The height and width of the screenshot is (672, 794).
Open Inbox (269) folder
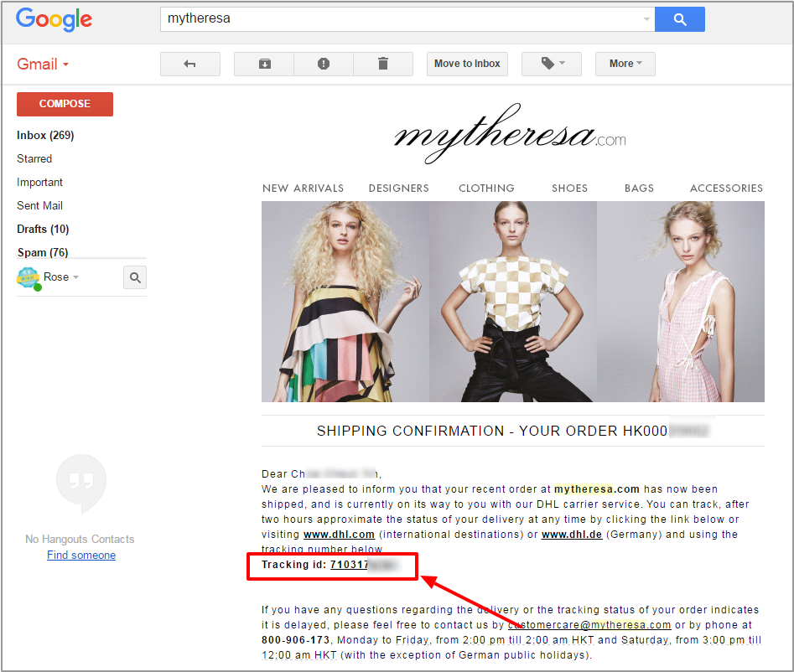click(45, 135)
